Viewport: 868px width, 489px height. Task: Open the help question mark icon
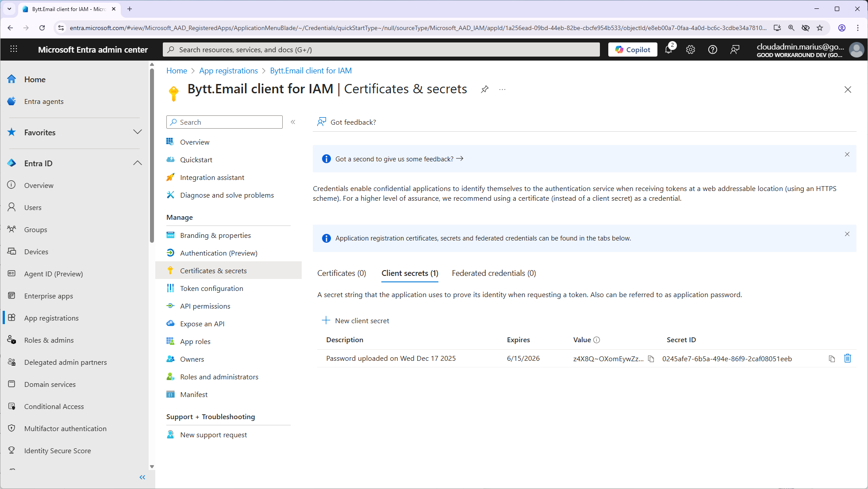[x=712, y=50]
